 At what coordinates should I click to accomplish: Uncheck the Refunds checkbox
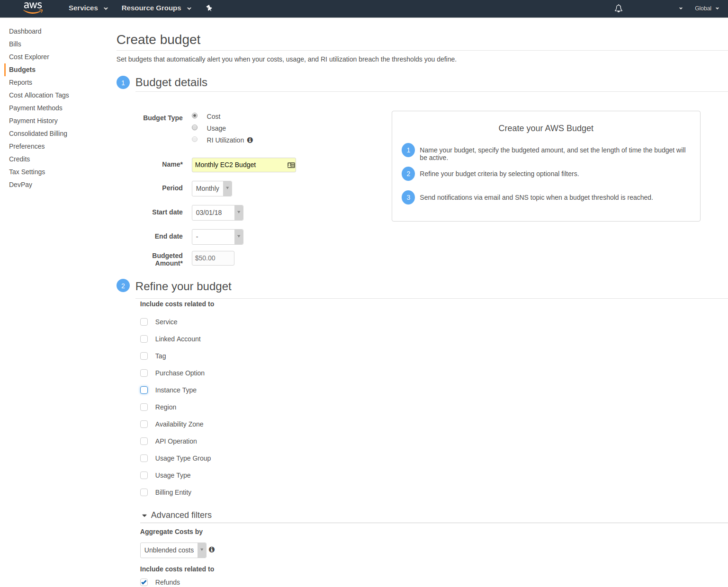pyautogui.click(x=144, y=582)
